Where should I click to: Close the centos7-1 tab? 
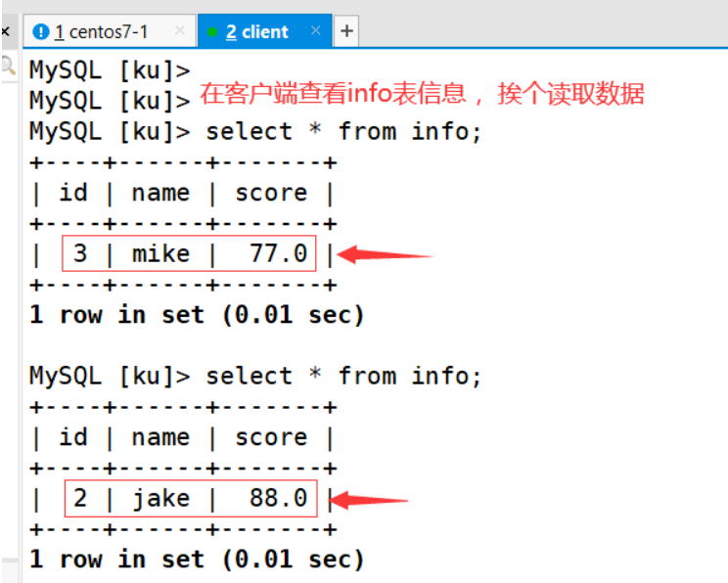[x=180, y=31]
